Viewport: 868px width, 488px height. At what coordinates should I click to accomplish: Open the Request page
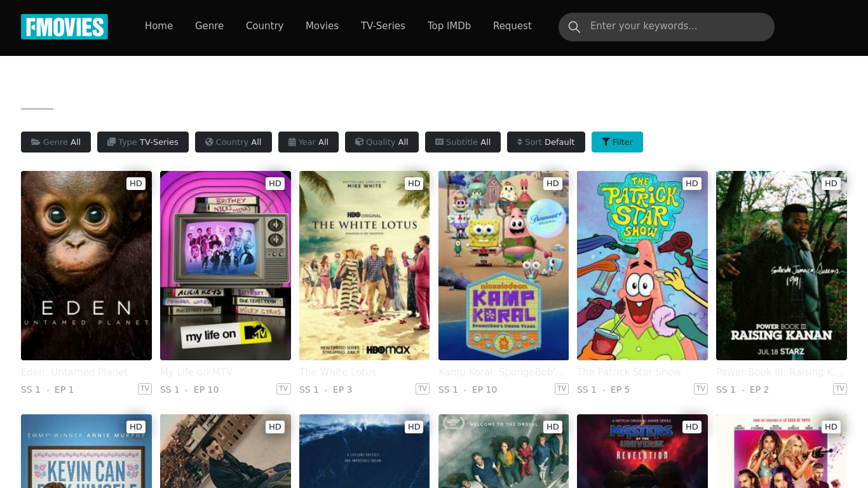[512, 26]
